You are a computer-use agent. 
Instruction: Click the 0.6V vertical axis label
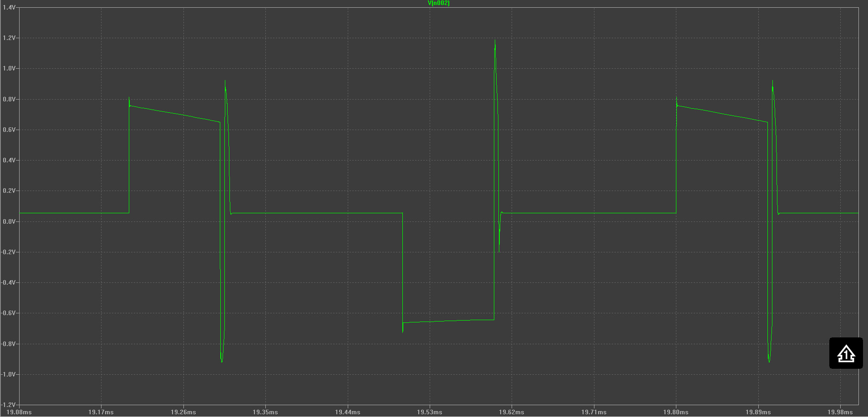tap(9, 130)
